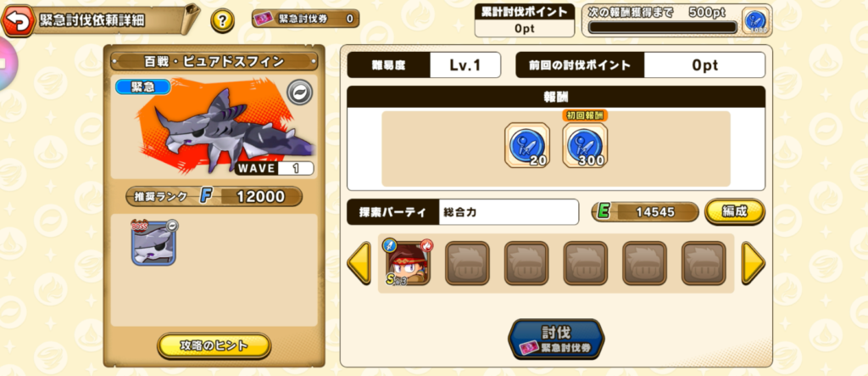868x376 pixels.
Task: Select the boss shark enemy icon
Action: (154, 243)
